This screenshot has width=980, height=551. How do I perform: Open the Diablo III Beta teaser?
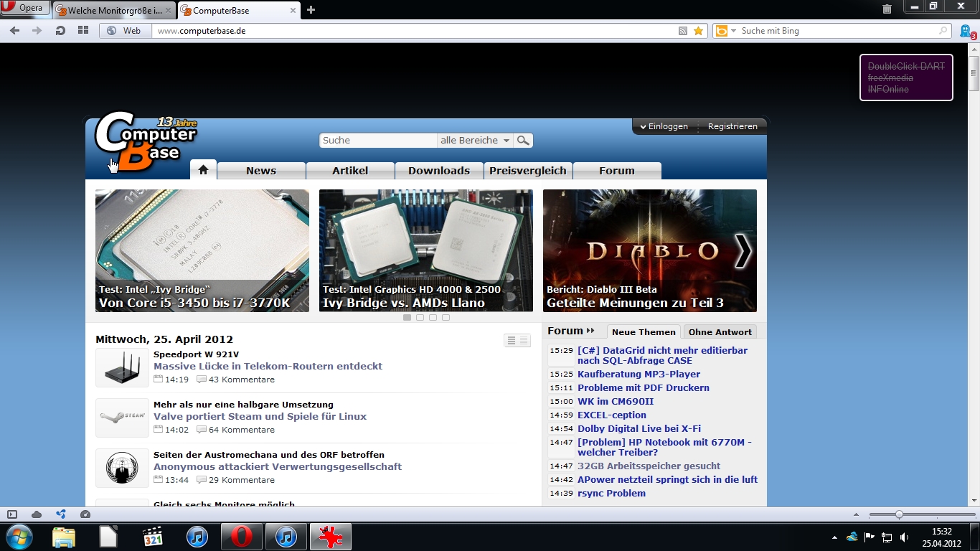(650, 250)
